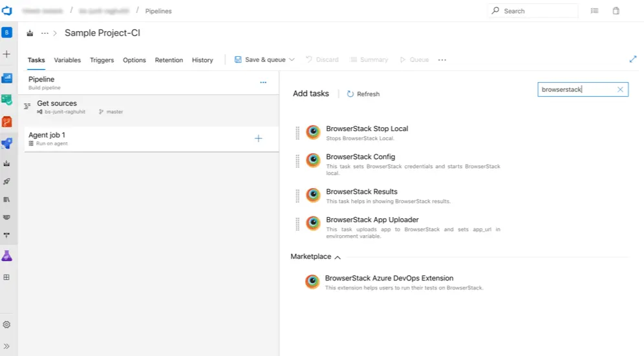Open the History tab
Viewport: 644px width, 356px height.
click(x=202, y=60)
